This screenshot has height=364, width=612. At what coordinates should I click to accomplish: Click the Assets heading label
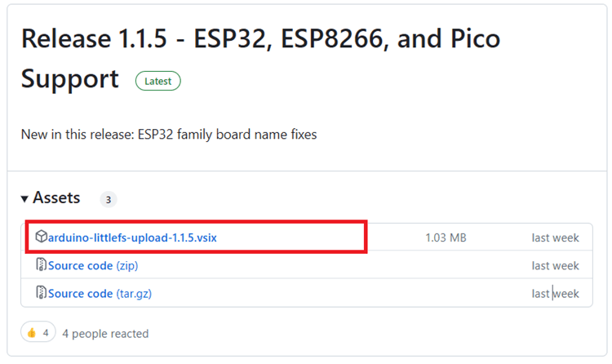tap(56, 198)
